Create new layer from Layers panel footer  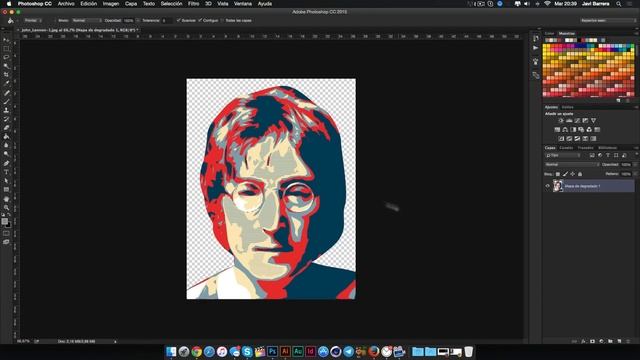(619, 341)
